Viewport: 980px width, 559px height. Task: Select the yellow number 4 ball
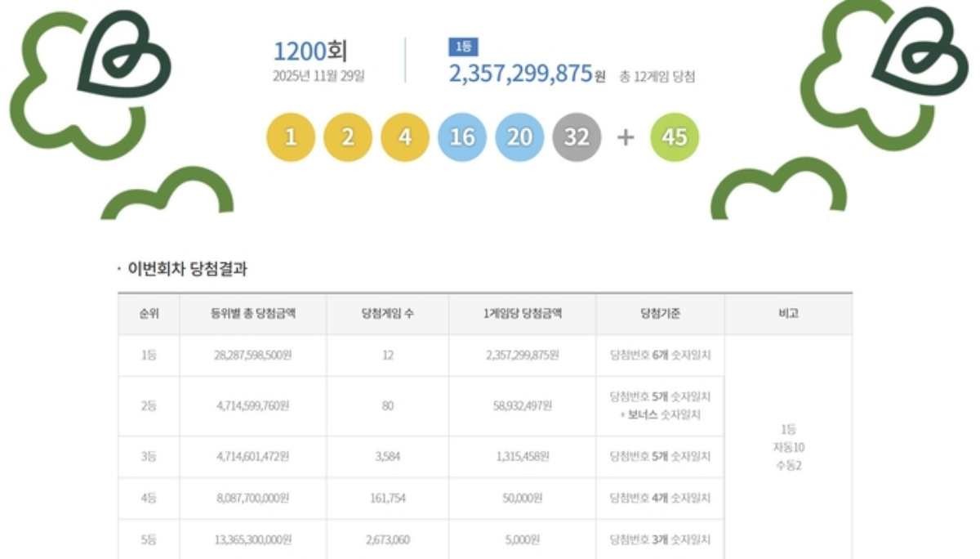click(404, 136)
